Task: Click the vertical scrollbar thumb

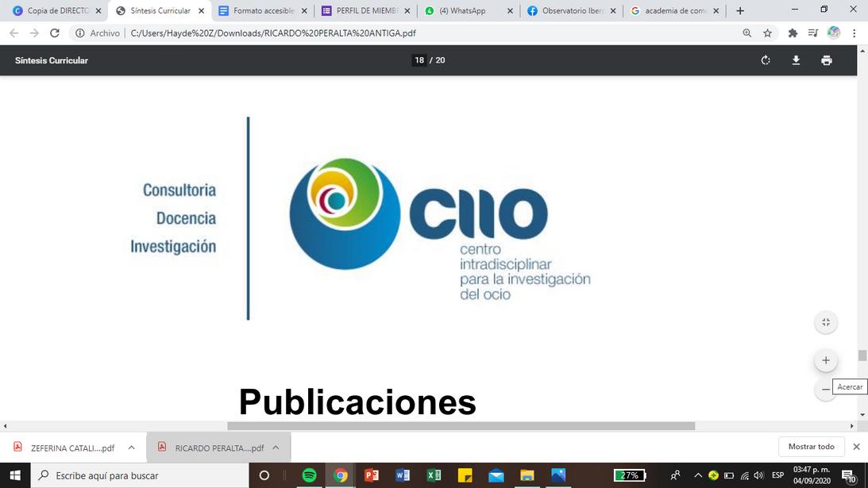Action: coord(862,355)
